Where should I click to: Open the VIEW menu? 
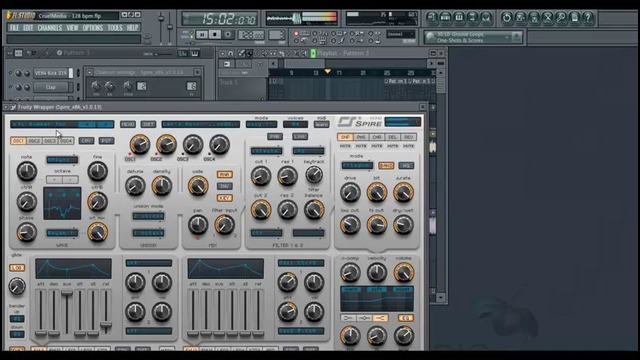72,28
